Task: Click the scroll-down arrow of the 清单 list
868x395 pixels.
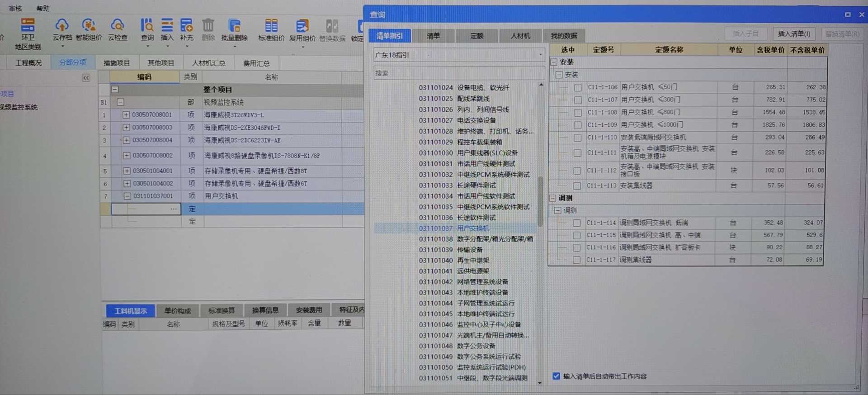Action: point(540,383)
